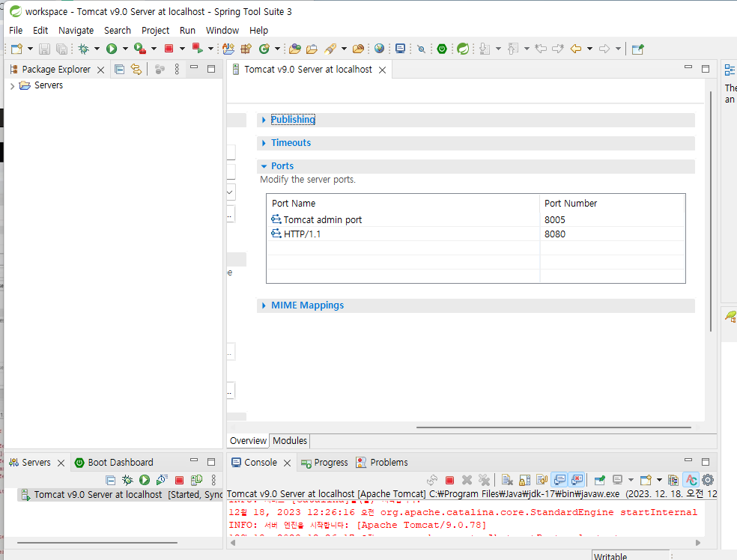
Task: Expand the MIME Mappings section
Action: pyautogui.click(x=264, y=306)
